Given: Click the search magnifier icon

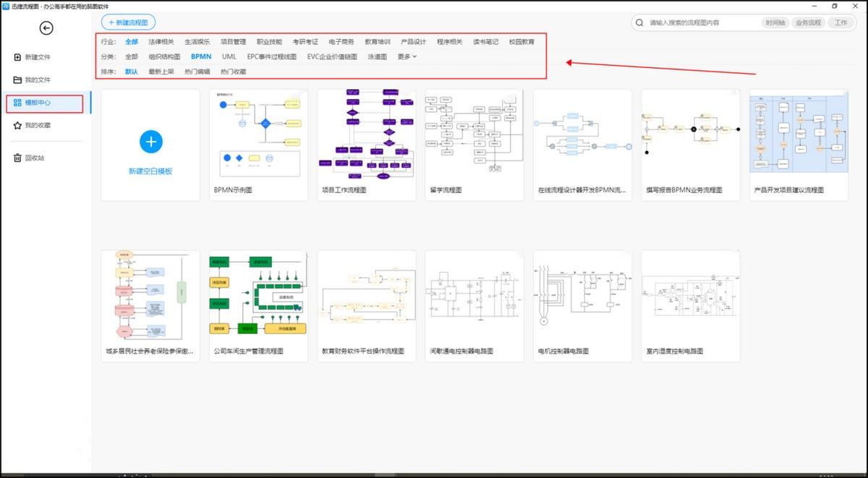Looking at the screenshot, I should [639, 23].
